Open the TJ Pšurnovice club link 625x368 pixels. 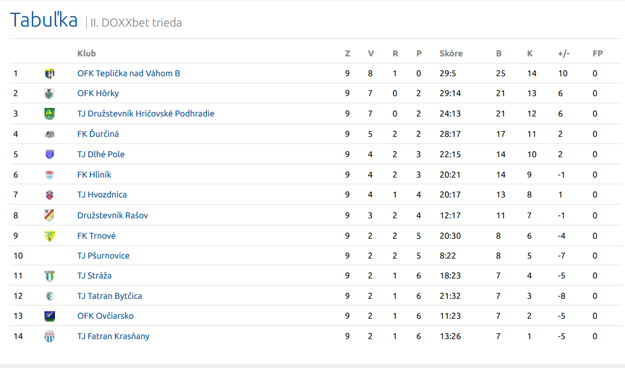pyautogui.click(x=103, y=256)
